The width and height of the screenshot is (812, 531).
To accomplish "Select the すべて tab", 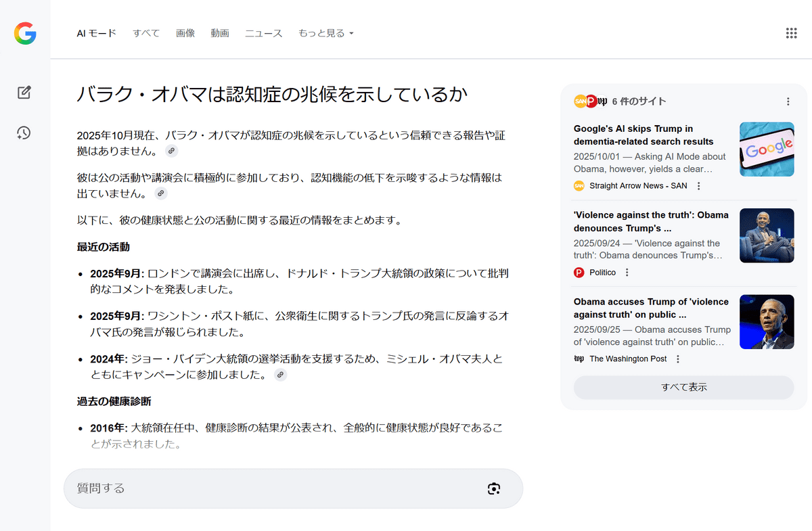I will 146,33.
